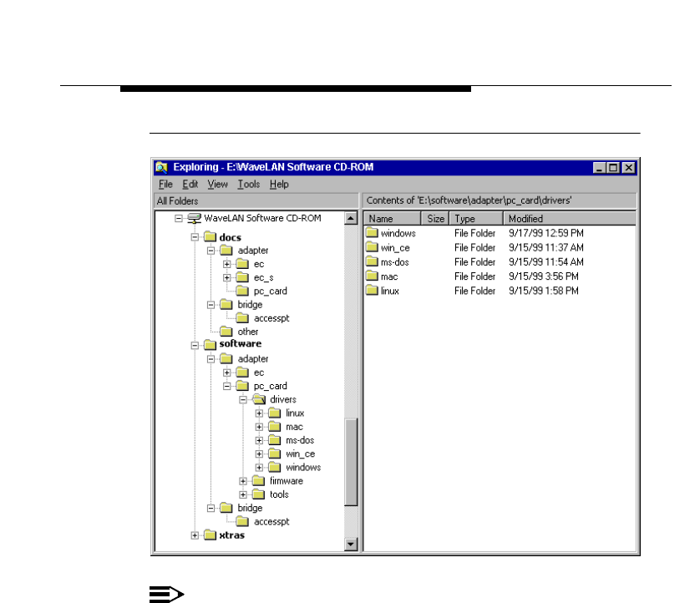This screenshot has width=700, height=603.
Task: Collapse the software folder node
Action: (195, 346)
